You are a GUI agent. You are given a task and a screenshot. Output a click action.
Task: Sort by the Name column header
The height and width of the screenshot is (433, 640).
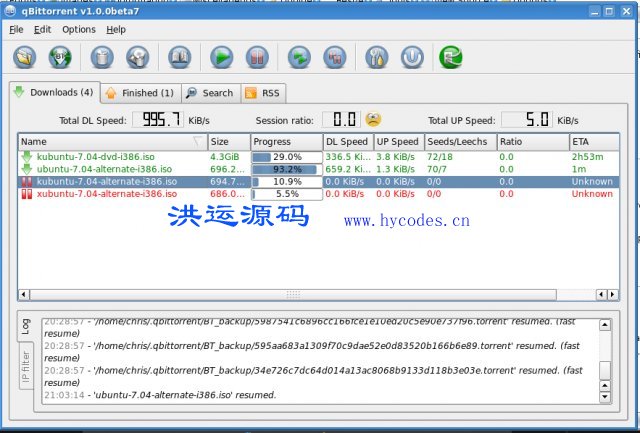point(113,142)
